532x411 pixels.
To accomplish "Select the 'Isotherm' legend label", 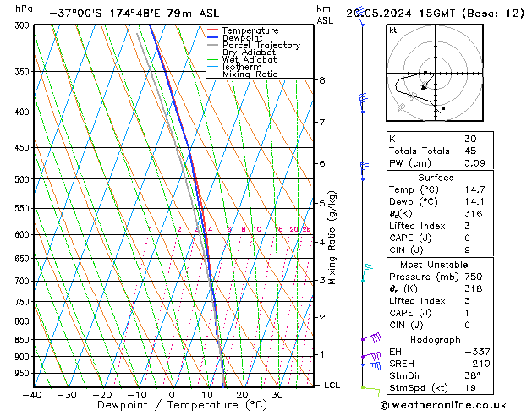I will (x=242, y=67).
